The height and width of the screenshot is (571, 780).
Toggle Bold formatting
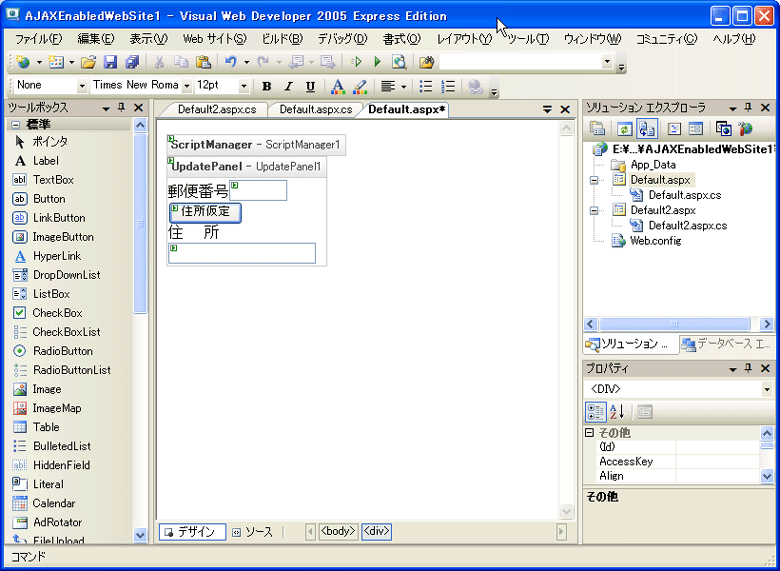coord(267,87)
